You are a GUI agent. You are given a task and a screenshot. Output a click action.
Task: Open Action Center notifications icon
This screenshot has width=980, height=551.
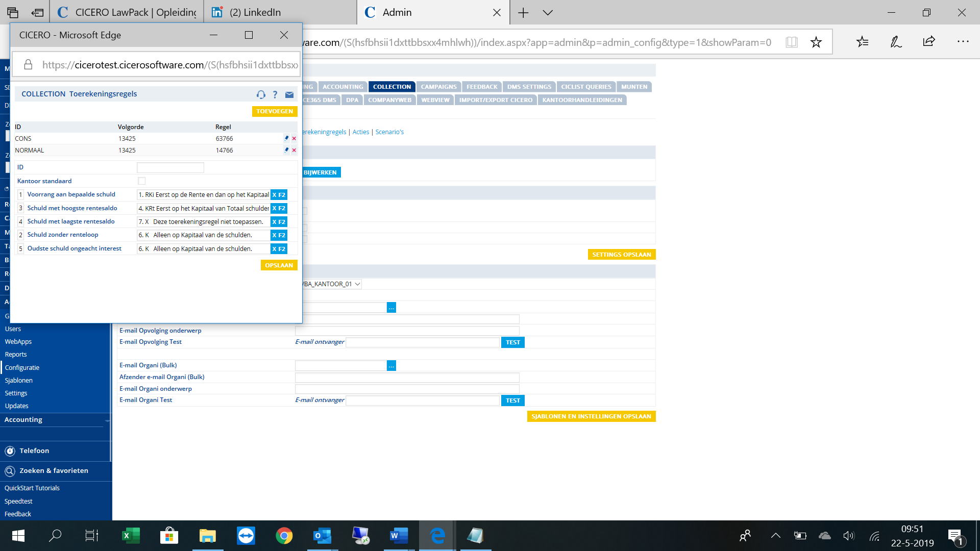click(955, 537)
